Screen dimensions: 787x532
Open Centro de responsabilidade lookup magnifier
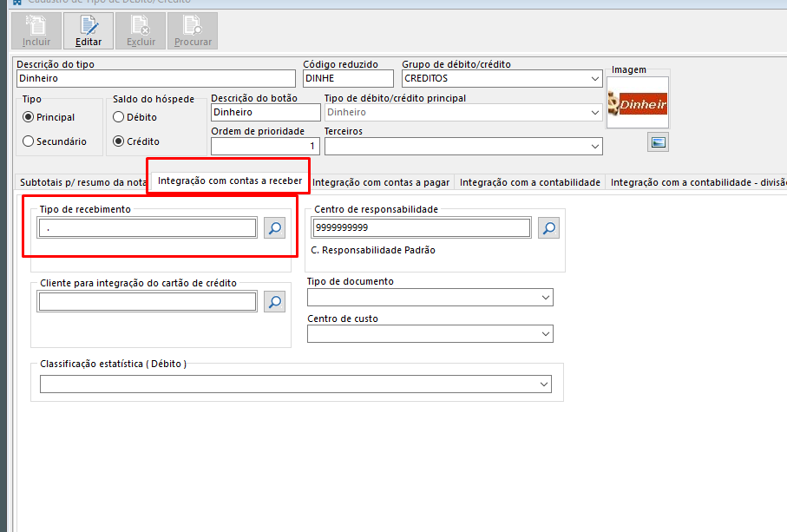coord(548,228)
